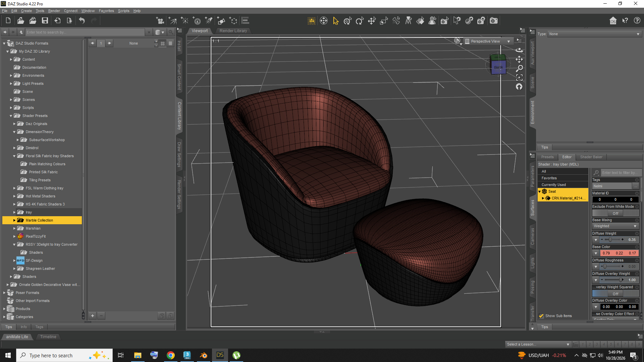The image size is (644, 362).
Task: Open Chrome from the taskbar
Action: (171, 355)
